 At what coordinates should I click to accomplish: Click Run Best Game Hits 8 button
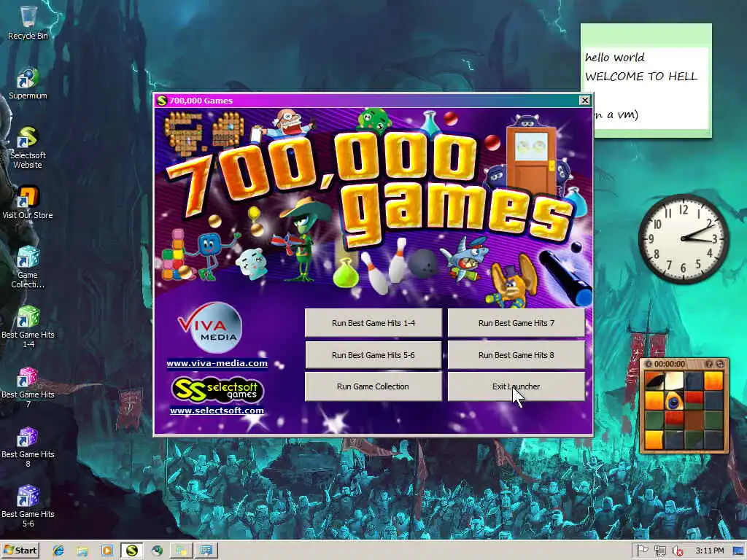[x=516, y=355]
